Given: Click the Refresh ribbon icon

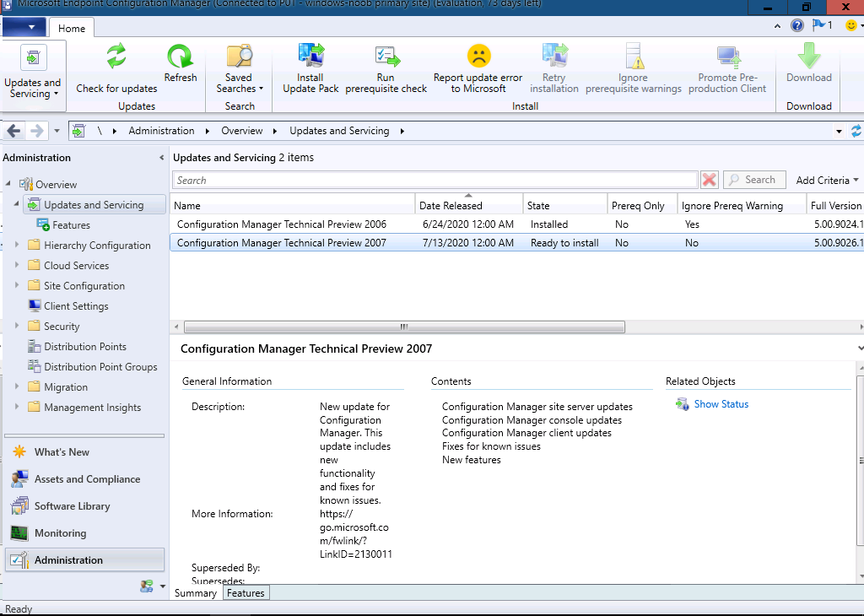Looking at the screenshot, I should (x=181, y=57).
